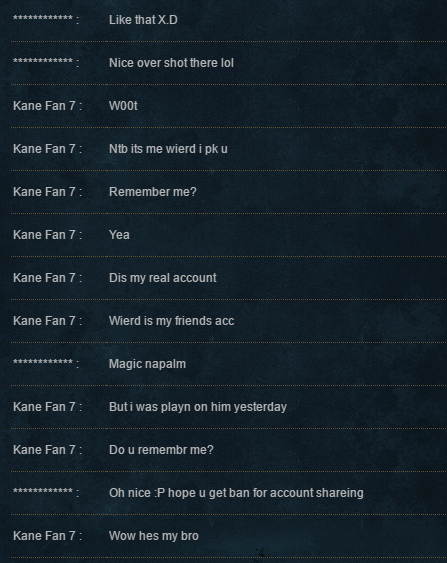Click the 'Like that X.D' message
The height and width of the screenshot is (563, 447).
pos(143,20)
